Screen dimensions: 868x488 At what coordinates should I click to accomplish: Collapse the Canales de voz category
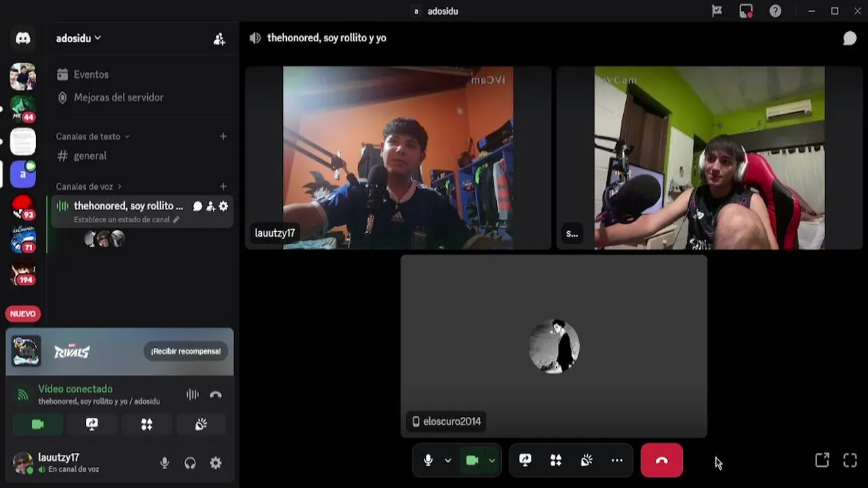click(89, 186)
